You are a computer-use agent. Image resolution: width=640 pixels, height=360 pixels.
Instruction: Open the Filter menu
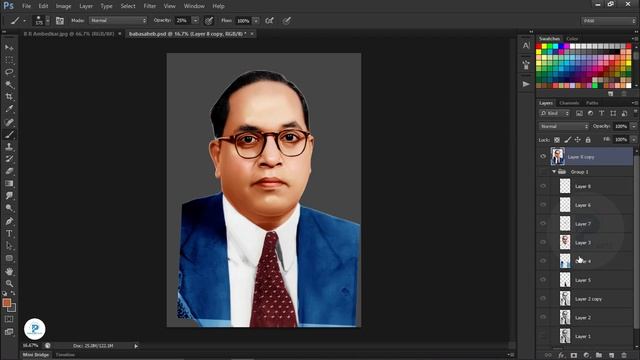click(149, 6)
